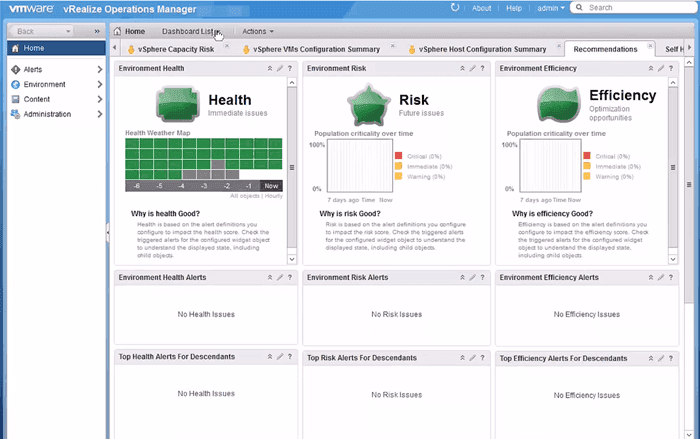Image resolution: width=700 pixels, height=439 pixels.
Task: Click the green Health badge icon
Action: click(178, 105)
